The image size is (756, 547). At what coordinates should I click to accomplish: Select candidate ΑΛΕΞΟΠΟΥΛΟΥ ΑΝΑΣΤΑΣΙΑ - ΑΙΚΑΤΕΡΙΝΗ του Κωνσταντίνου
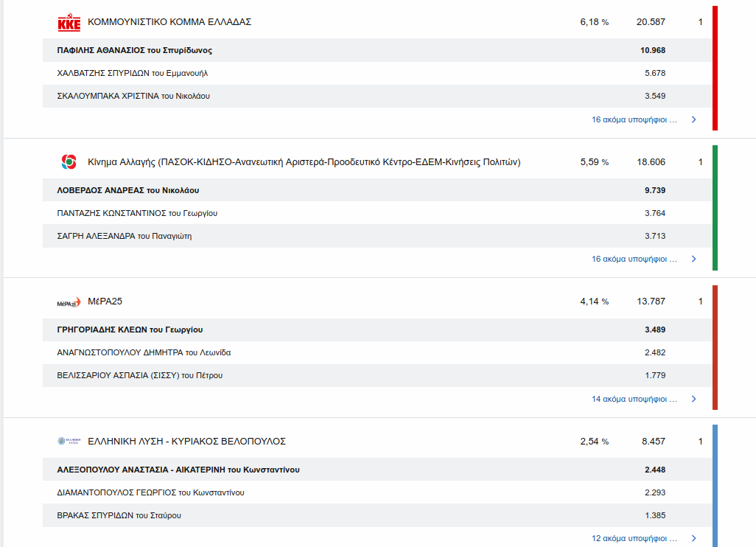coord(178,470)
